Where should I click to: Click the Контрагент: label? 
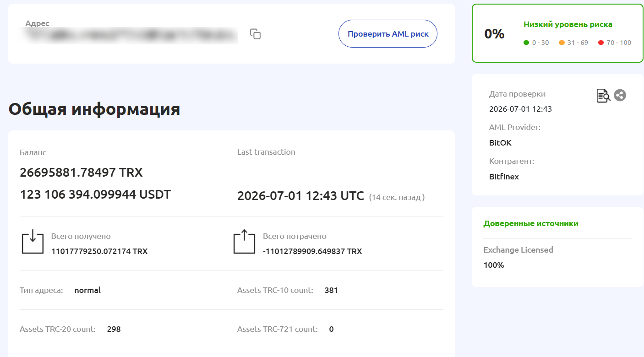click(x=512, y=161)
